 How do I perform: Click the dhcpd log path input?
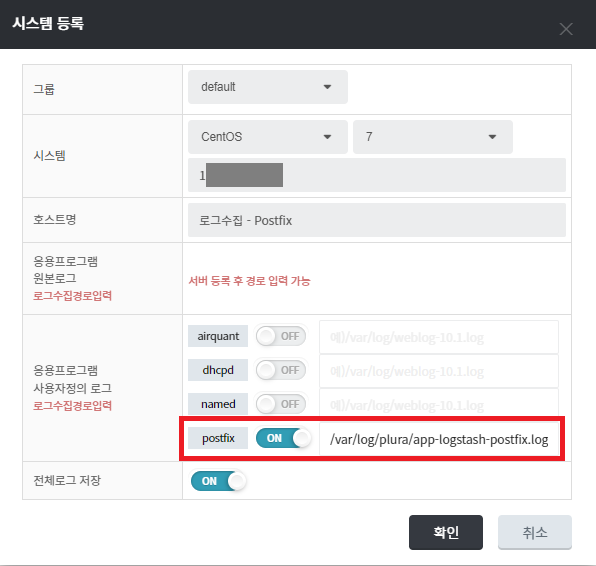[x=439, y=371]
